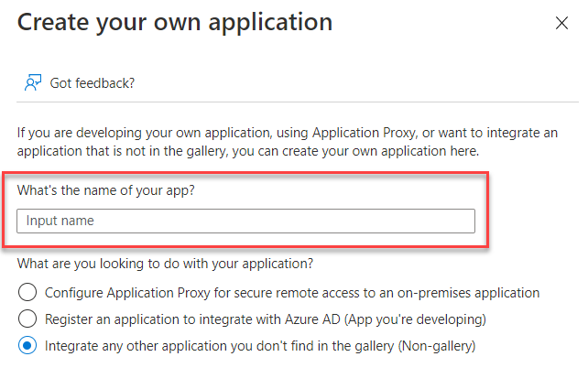The image size is (588, 389).
Task: Select the Configure Application Proxy radio button
Action: tap(27, 293)
